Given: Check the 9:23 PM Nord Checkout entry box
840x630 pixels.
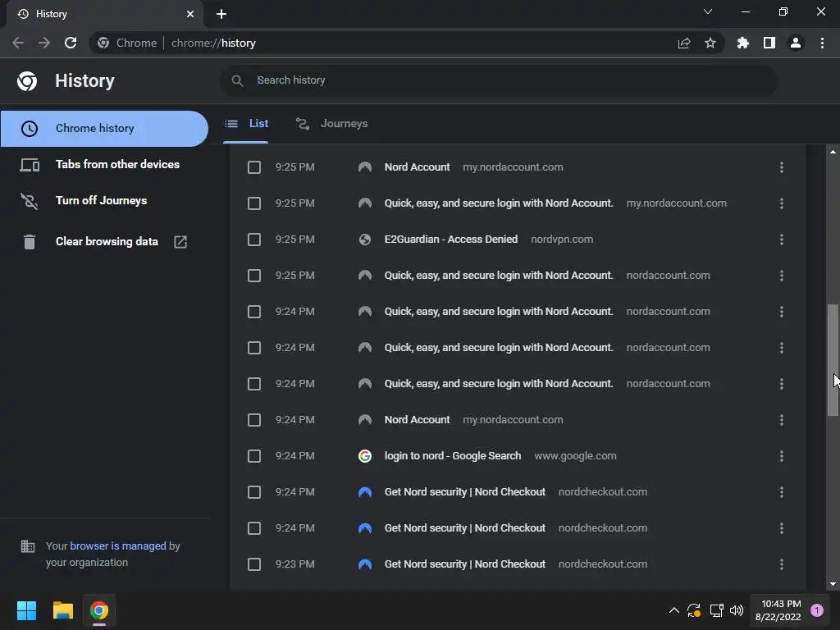Looking at the screenshot, I should point(254,564).
